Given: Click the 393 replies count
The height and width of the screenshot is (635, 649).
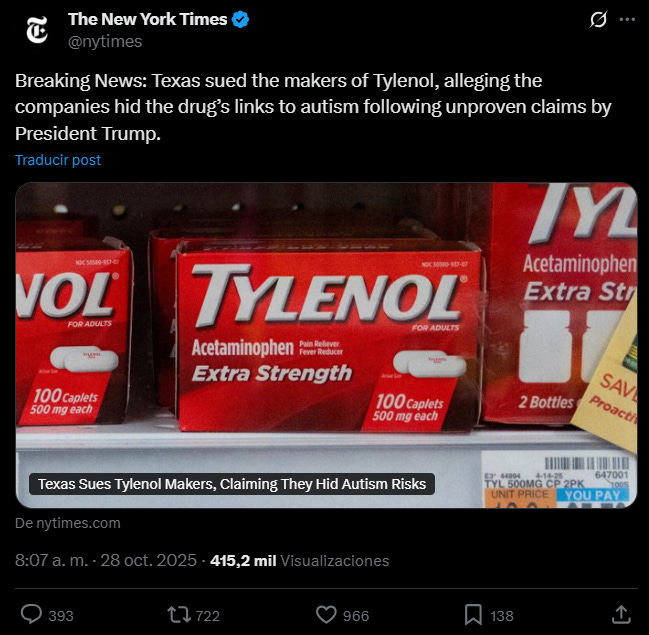Looking at the screenshot, I should [61, 616].
